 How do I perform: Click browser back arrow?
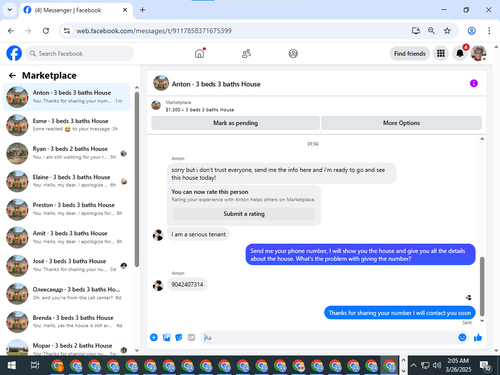(x=11, y=31)
